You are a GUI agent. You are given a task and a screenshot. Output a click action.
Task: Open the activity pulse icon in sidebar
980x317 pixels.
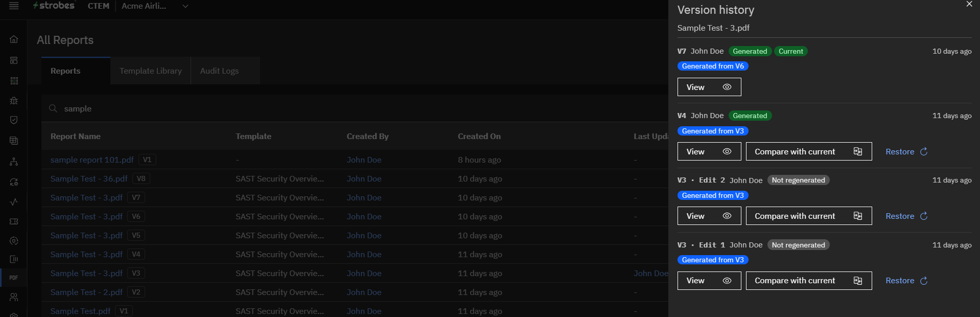click(14, 202)
